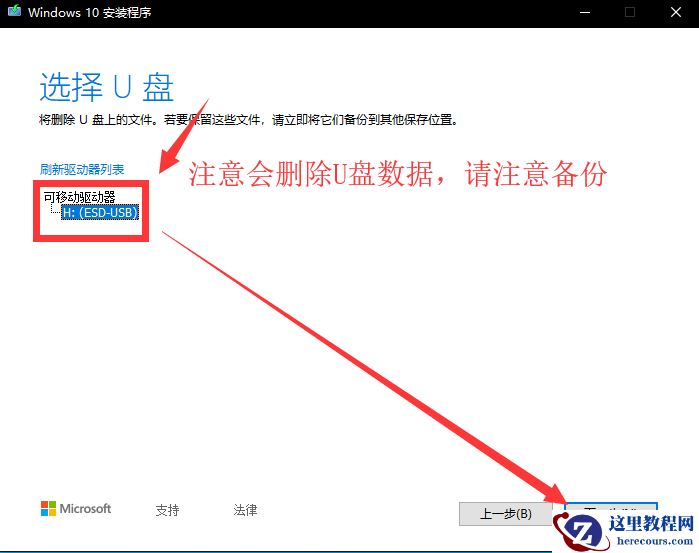
Task: Click the Windows 10 setup title bar icon
Action: pos(14,11)
